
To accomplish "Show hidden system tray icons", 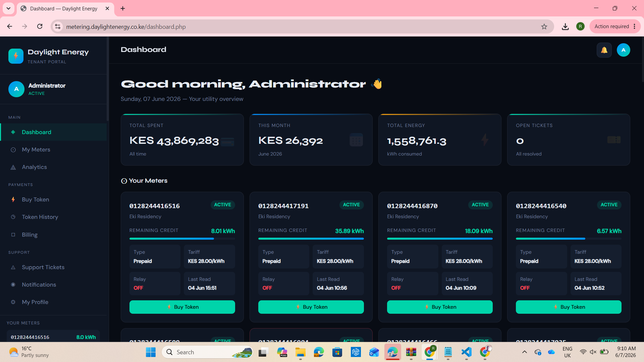I will click(525, 352).
